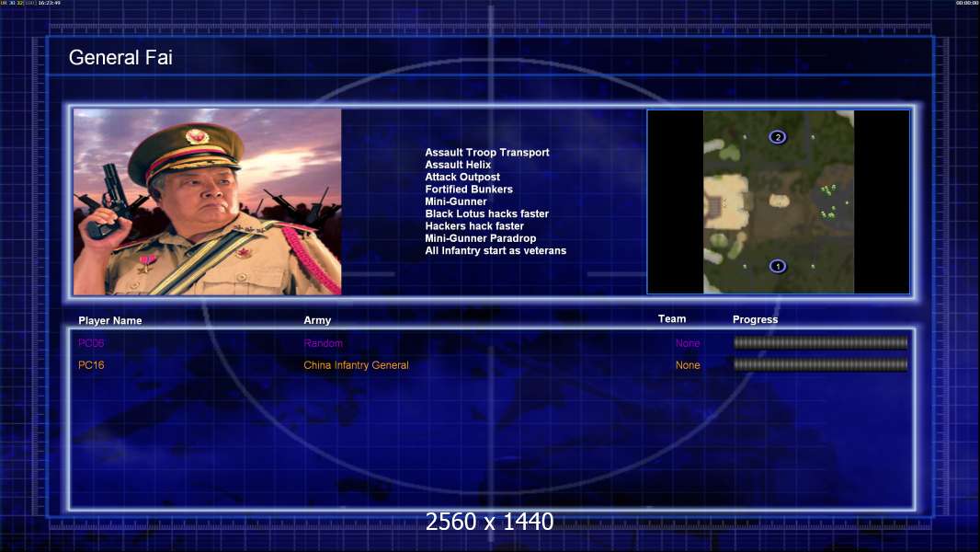Image resolution: width=980 pixels, height=552 pixels.
Task: Click the Progress column header
Action: [755, 319]
